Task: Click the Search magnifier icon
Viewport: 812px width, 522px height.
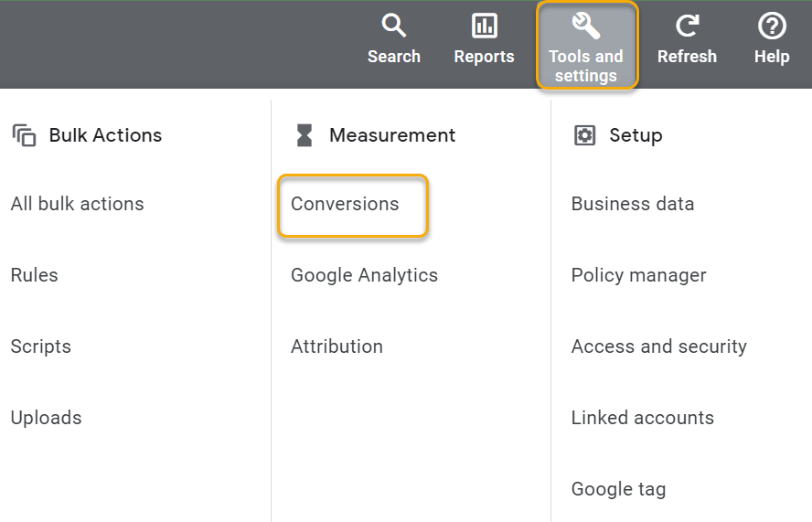Action: 393,26
